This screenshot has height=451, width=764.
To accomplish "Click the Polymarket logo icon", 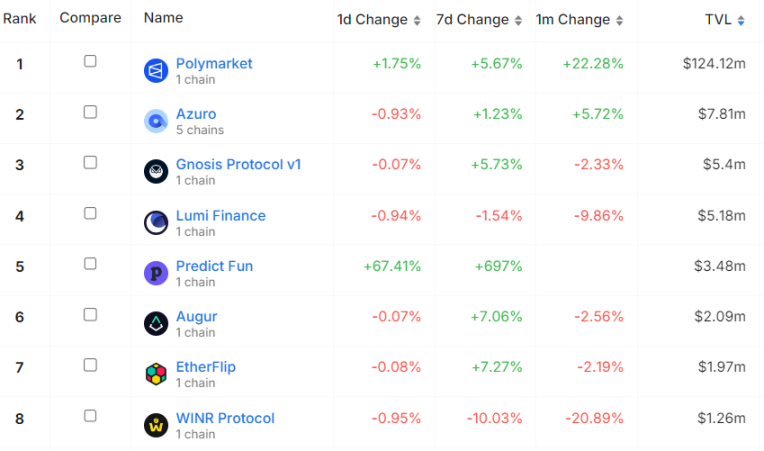I will click(x=156, y=71).
